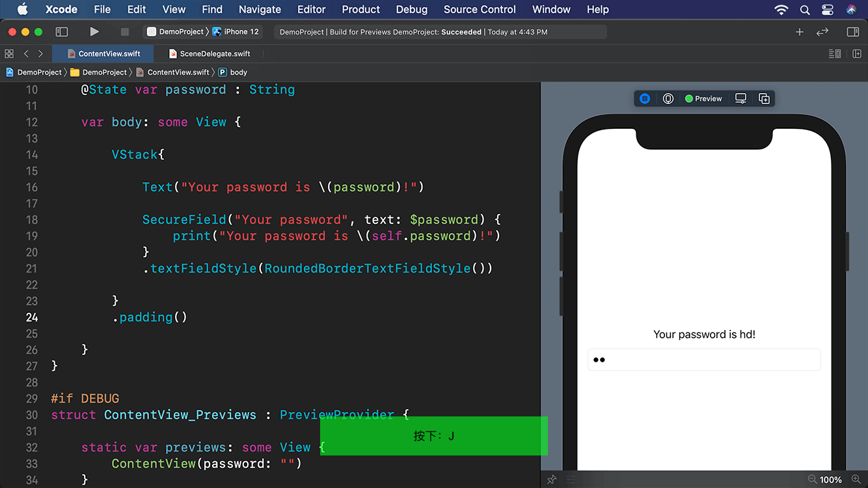
Task: Choose iPhone 12 run destination
Action: coord(236,31)
